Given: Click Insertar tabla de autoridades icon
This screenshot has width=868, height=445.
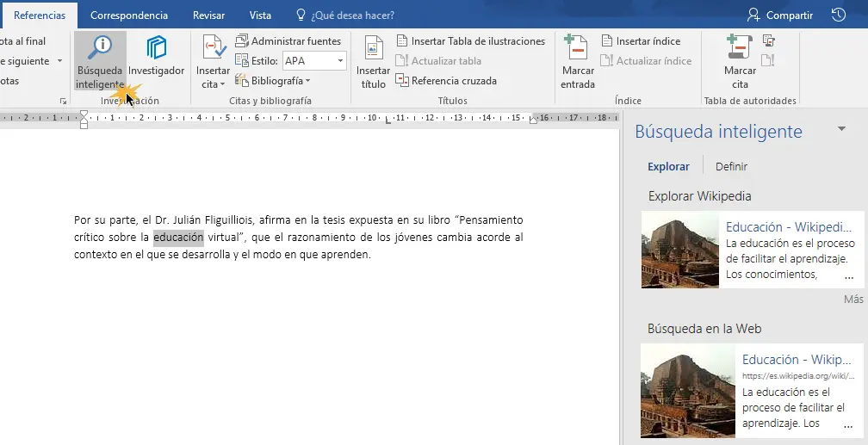Looking at the screenshot, I should tap(768, 40).
